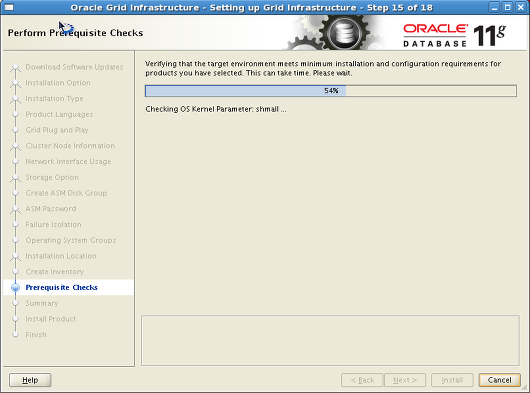
Task: Click the step marker beside Download Software Updates
Action: point(15,67)
